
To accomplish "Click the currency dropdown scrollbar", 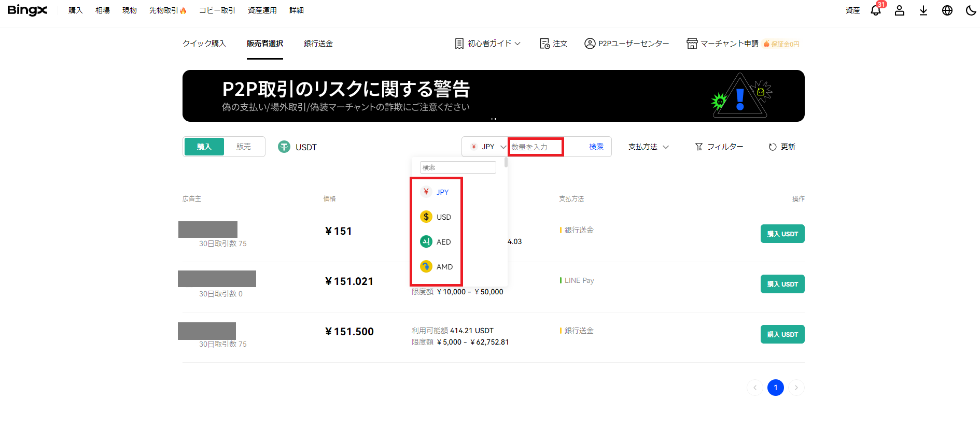I will point(506,162).
